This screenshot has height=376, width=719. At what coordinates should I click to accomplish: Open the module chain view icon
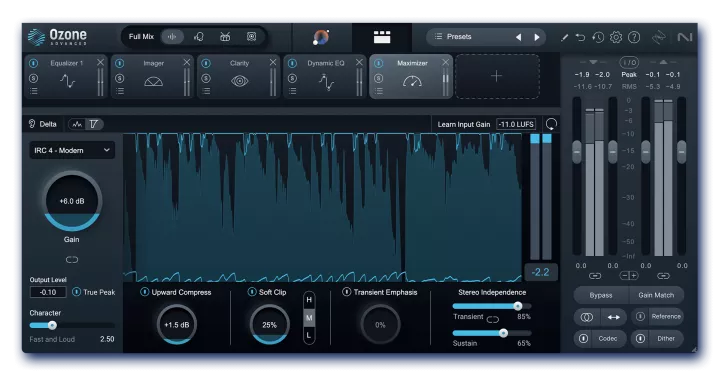coord(382,37)
